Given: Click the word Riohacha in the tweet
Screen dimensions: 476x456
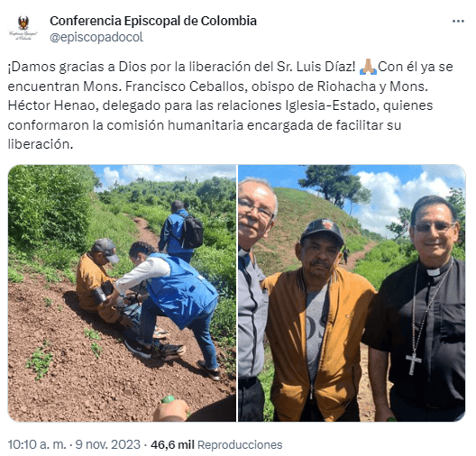Looking at the screenshot, I should 346,87.
